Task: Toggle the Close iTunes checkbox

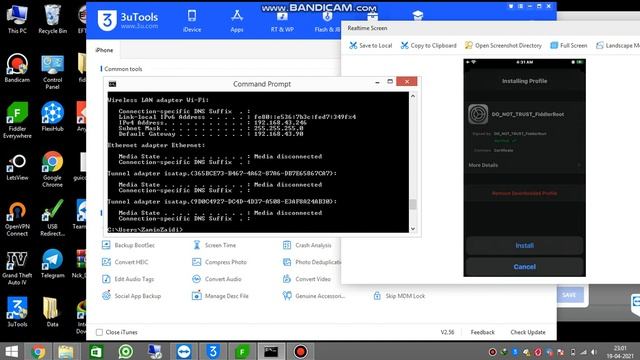Action: pos(99,332)
